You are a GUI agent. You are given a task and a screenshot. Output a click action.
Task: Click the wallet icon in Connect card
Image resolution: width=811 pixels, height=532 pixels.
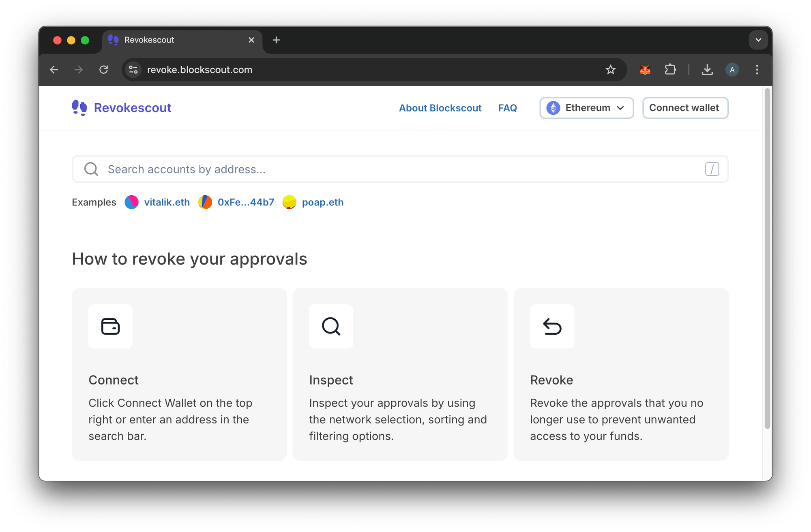coord(110,326)
